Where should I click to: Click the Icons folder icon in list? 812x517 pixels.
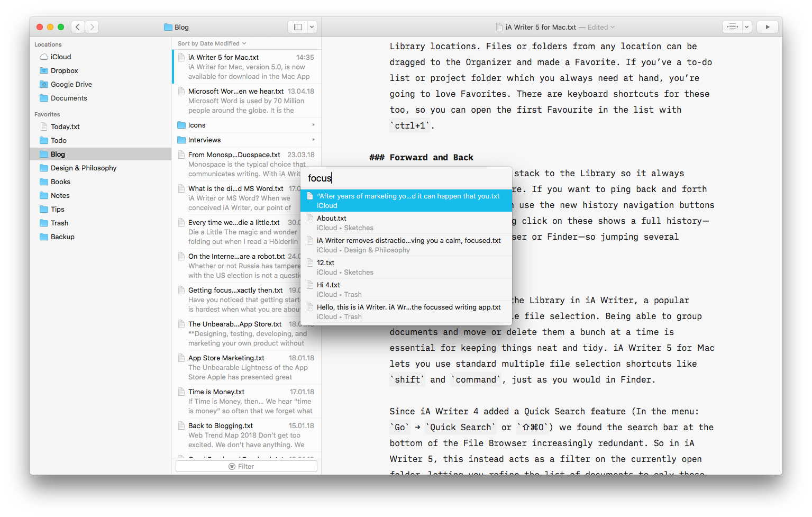coord(181,125)
